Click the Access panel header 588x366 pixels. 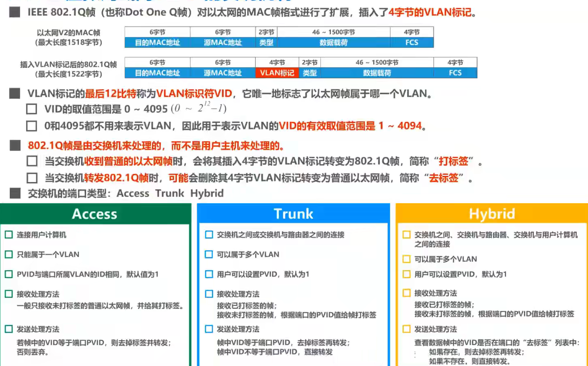tap(95, 214)
